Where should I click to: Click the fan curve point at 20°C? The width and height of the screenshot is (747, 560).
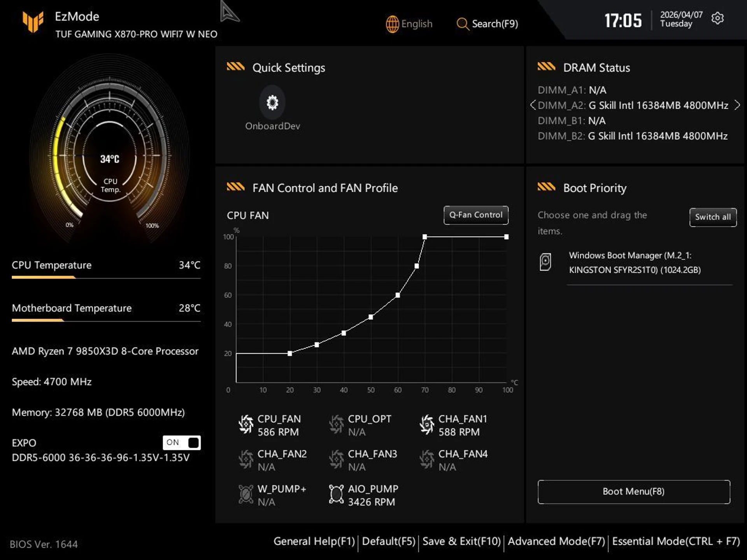coord(290,353)
